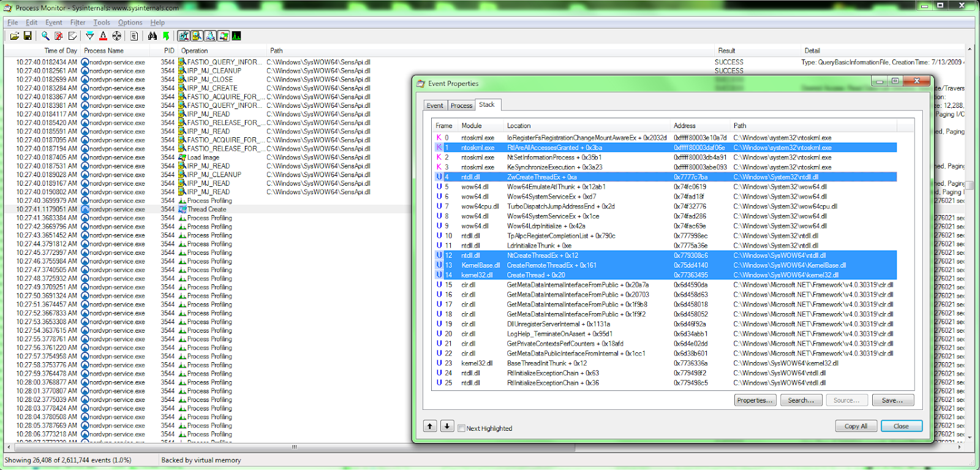Viewport: 980px width, 470px height.
Task: Click the file icon beside the IRP_MJ_CLOSE operation
Action: (x=182, y=79)
